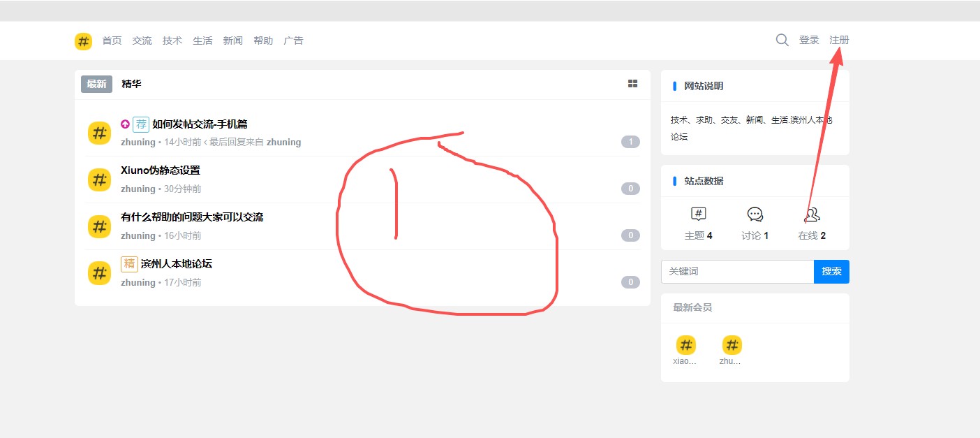Viewport: 980px width, 438px height.
Task: Click the 注册 register link
Action: 839,40
